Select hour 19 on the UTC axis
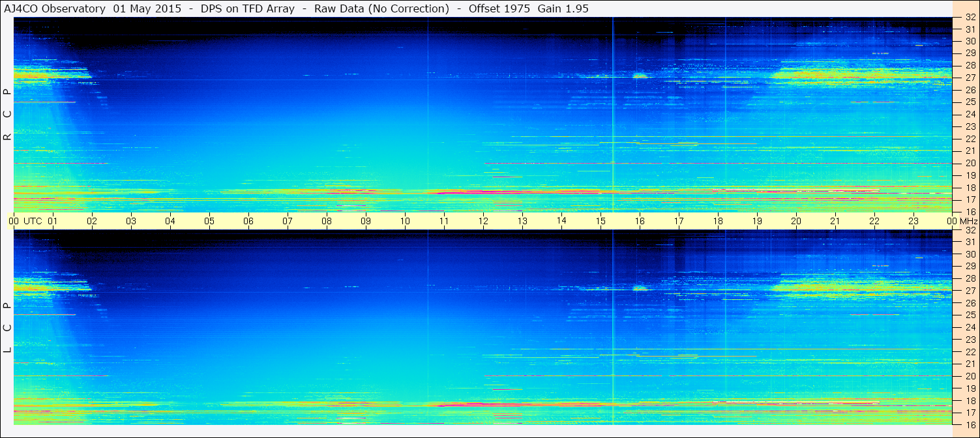Image resolution: width=980 pixels, height=438 pixels. pyautogui.click(x=757, y=221)
